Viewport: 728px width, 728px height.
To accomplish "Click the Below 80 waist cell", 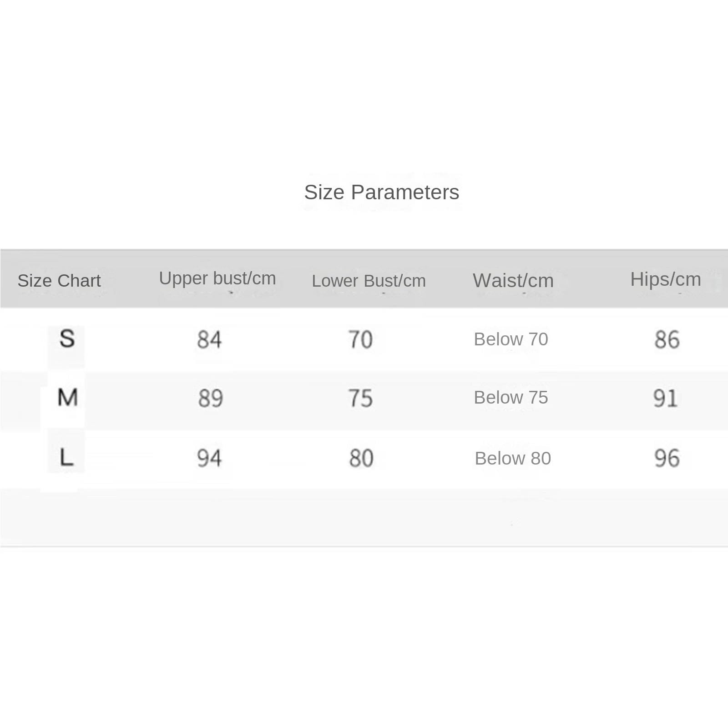I will pos(513,459).
